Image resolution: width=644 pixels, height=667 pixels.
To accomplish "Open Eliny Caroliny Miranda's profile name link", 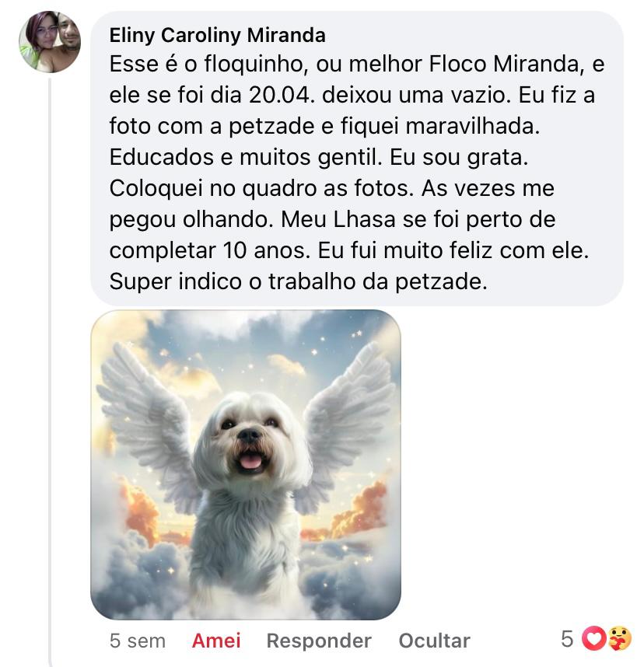I will [x=218, y=35].
